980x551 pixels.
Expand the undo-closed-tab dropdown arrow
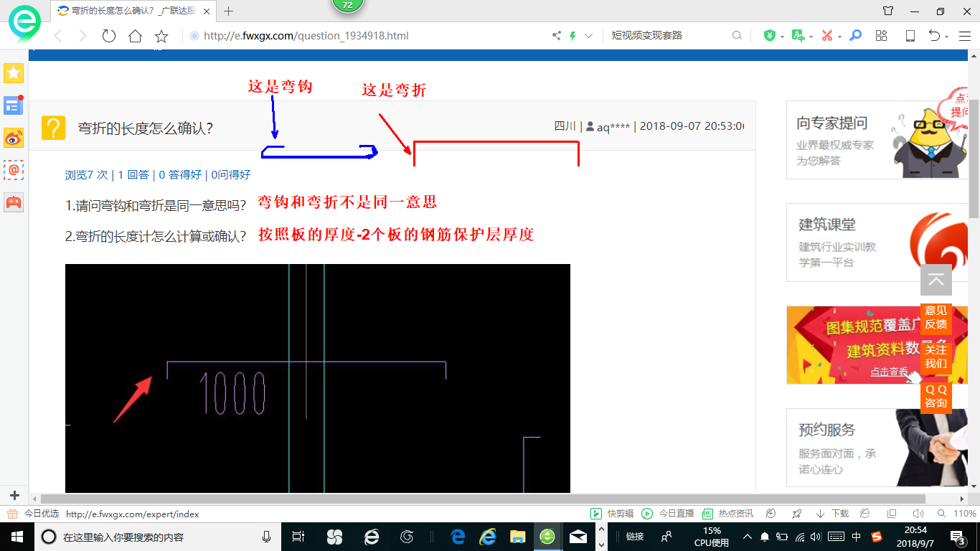pyautogui.click(x=946, y=37)
